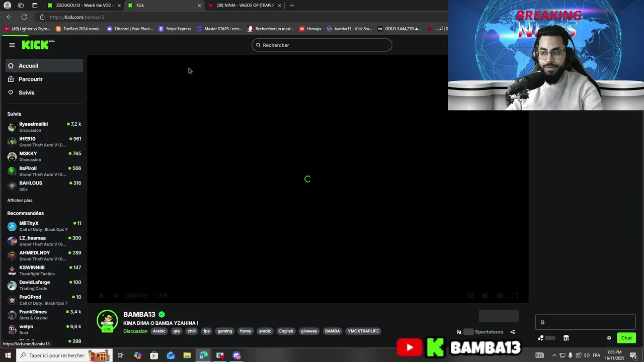
Task: Click the funny tag
Action: coord(246,331)
